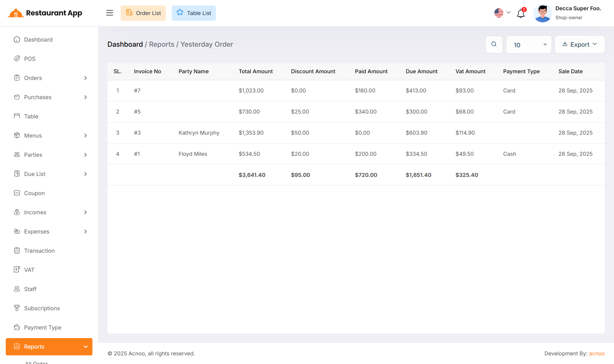Click the Order List button
Screen dimensions: 614x364
(x=143, y=13)
